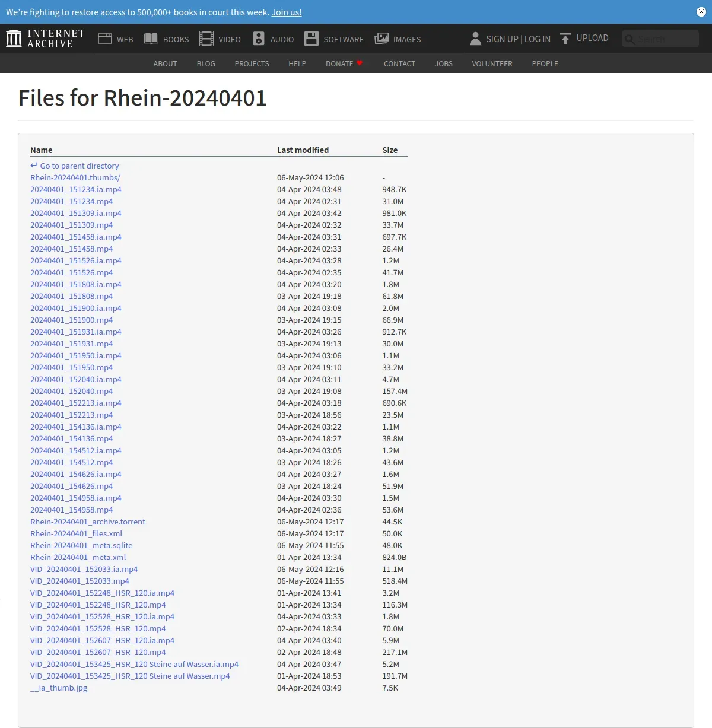Open the HELP menu item
Screen dimensions: 712x728
(297, 63)
